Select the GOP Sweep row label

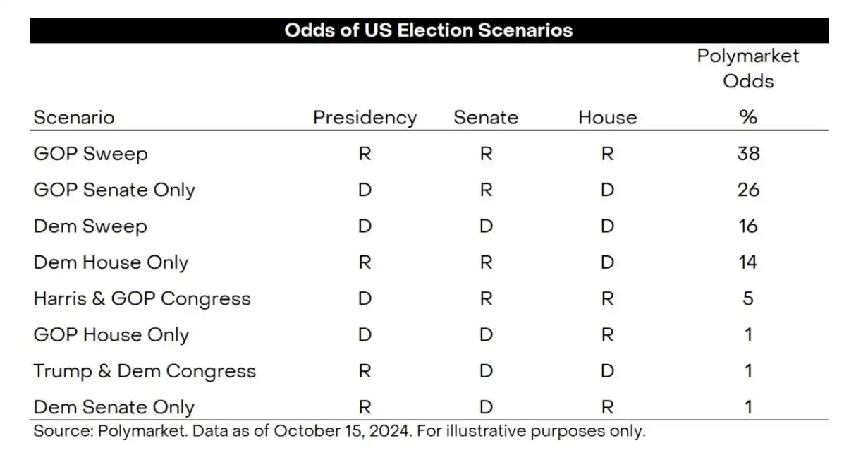(x=90, y=154)
